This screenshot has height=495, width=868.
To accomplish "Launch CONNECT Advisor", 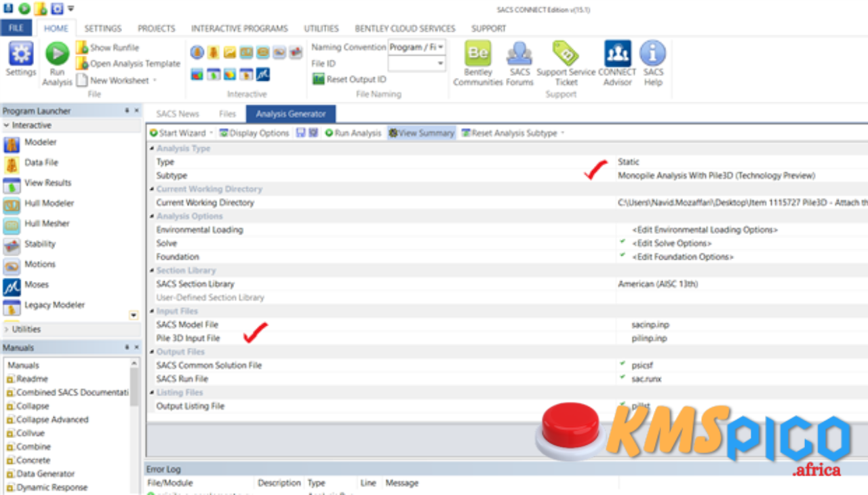I will pyautogui.click(x=617, y=64).
